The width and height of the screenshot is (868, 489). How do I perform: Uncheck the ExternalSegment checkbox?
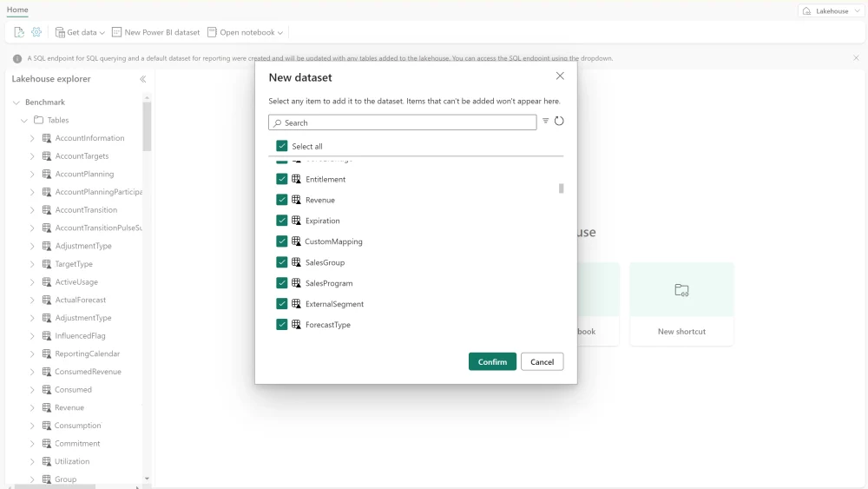(282, 303)
